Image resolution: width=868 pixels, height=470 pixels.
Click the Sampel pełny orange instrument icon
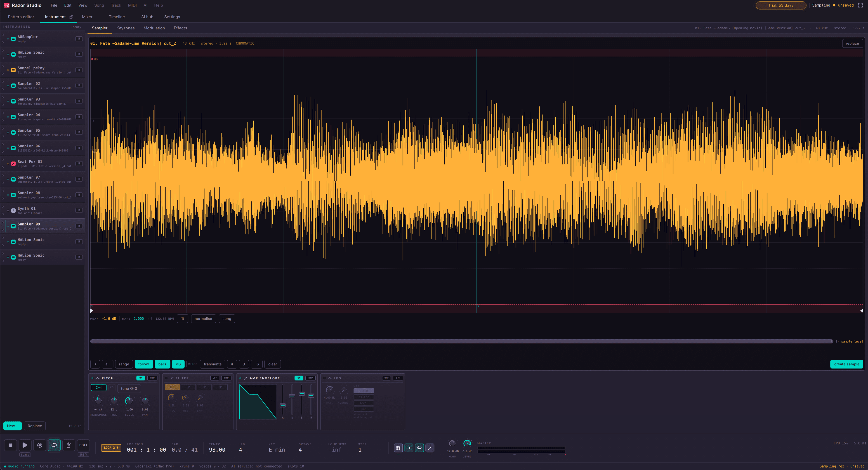[x=13, y=70]
